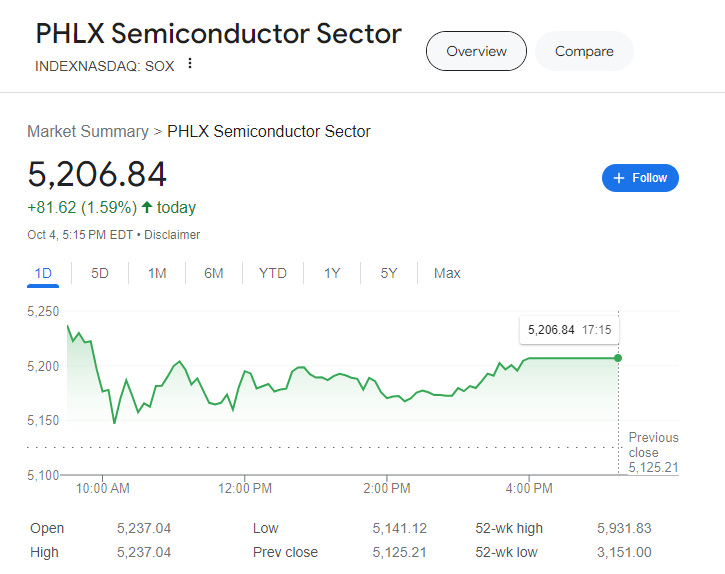
Task: Open the Overview view
Action: (x=476, y=51)
